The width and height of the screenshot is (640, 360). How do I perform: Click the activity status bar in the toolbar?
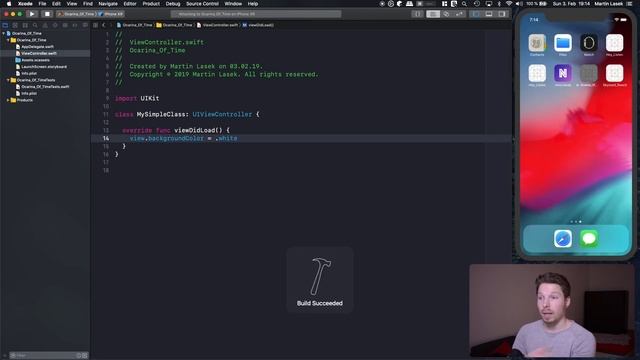tap(256, 14)
